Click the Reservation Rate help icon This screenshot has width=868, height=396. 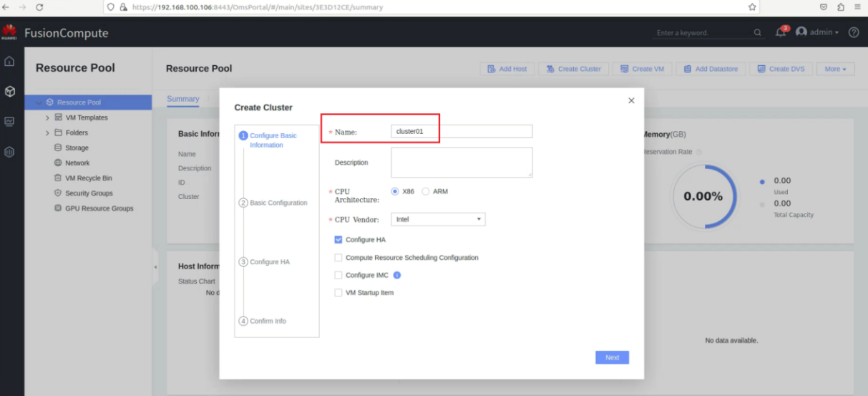(x=699, y=152)
